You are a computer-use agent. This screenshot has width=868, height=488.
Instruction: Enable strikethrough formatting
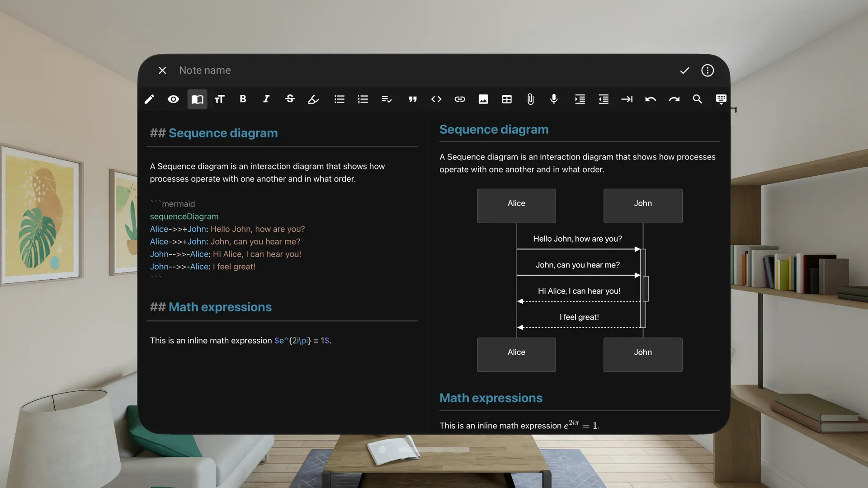pos(290,99)
